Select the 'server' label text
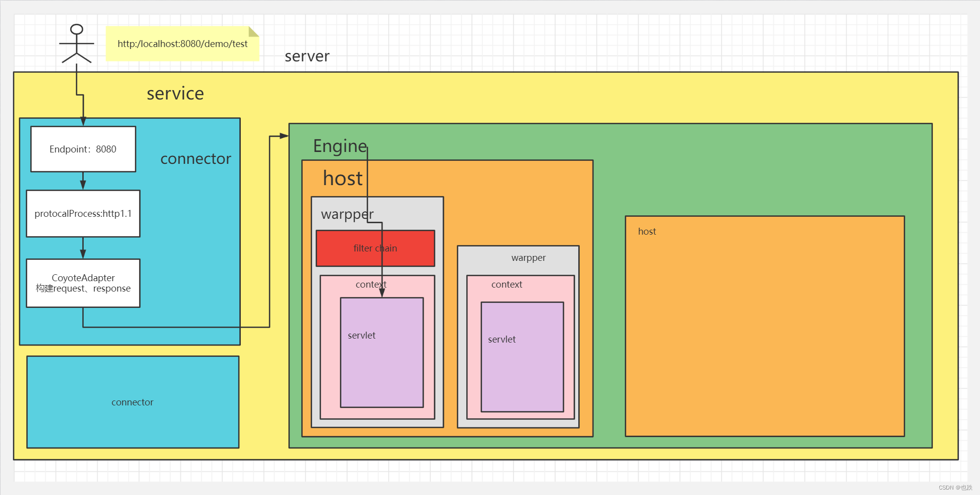The image size is (980, 495). [x=307, y=56]
